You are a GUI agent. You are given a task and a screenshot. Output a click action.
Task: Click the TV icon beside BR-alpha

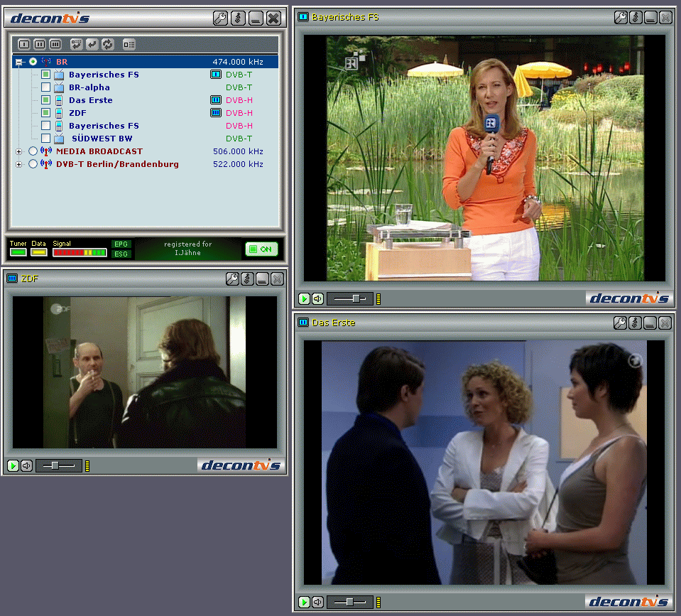pos(59,87)
